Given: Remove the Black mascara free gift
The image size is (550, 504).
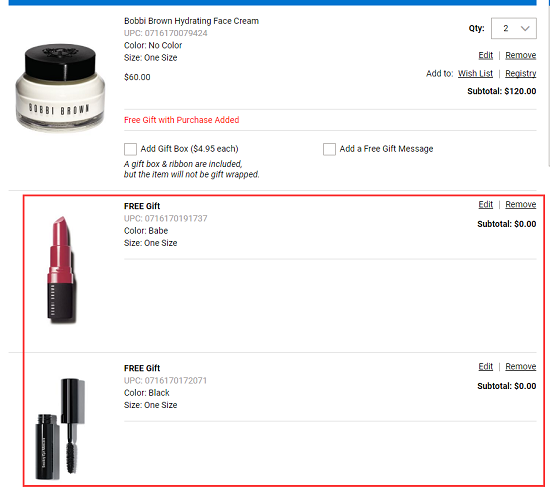Looking at the screenshot, I should coord(521,367).
